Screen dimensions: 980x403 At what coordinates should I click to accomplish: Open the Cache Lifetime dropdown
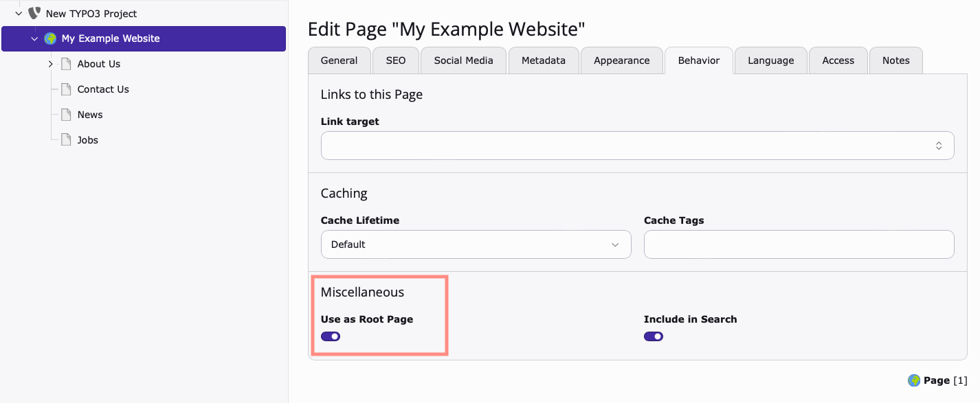(476, 244)
